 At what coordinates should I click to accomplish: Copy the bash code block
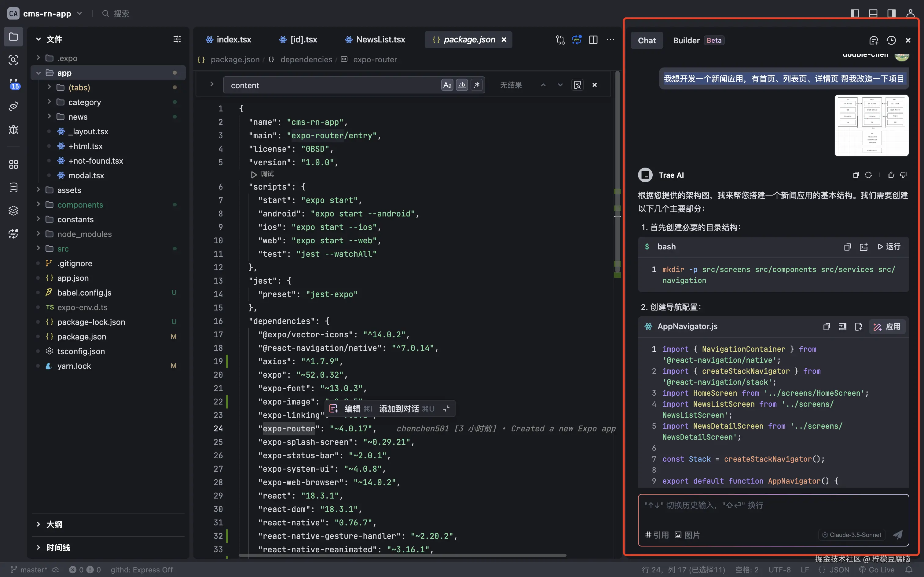[847, 247]
